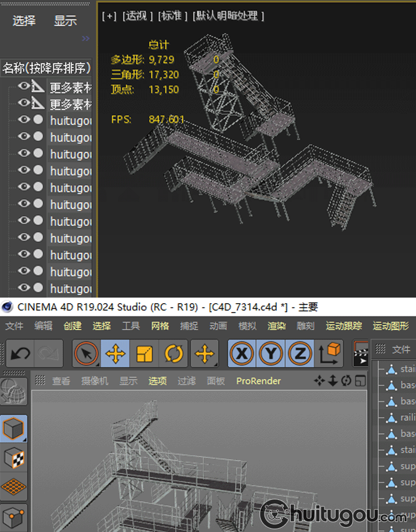Toggle Z axis lock
This screenshot has width=416, height=532.
[300, 354]
